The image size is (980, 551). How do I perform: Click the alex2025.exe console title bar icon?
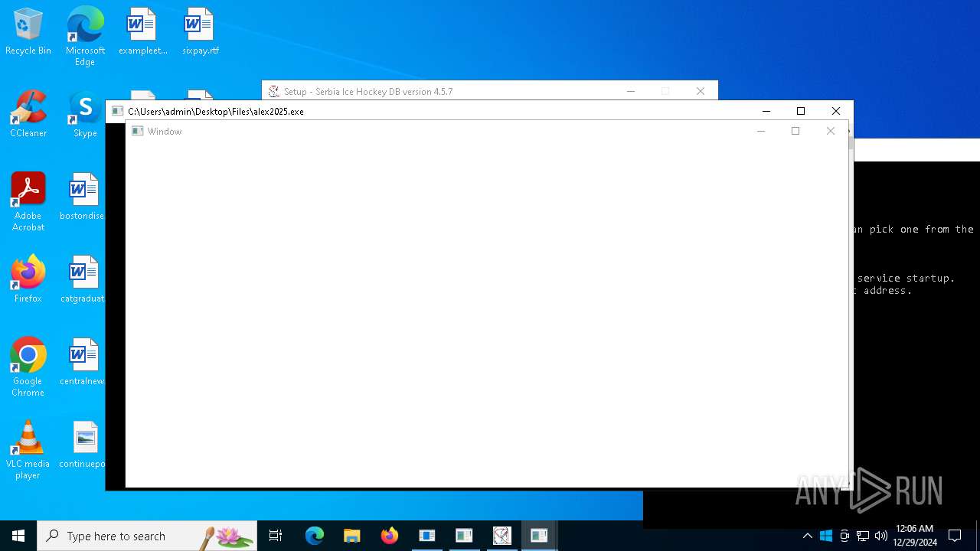117,111
